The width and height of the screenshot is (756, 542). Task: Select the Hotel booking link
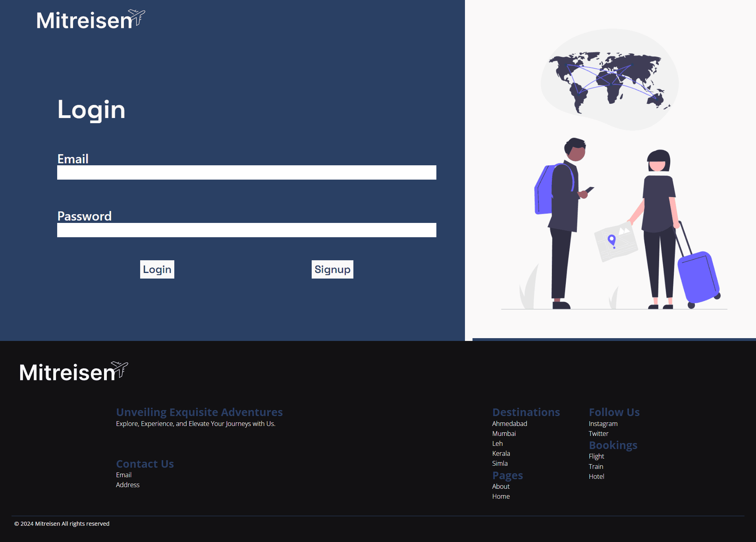click(x=596, y=476)
